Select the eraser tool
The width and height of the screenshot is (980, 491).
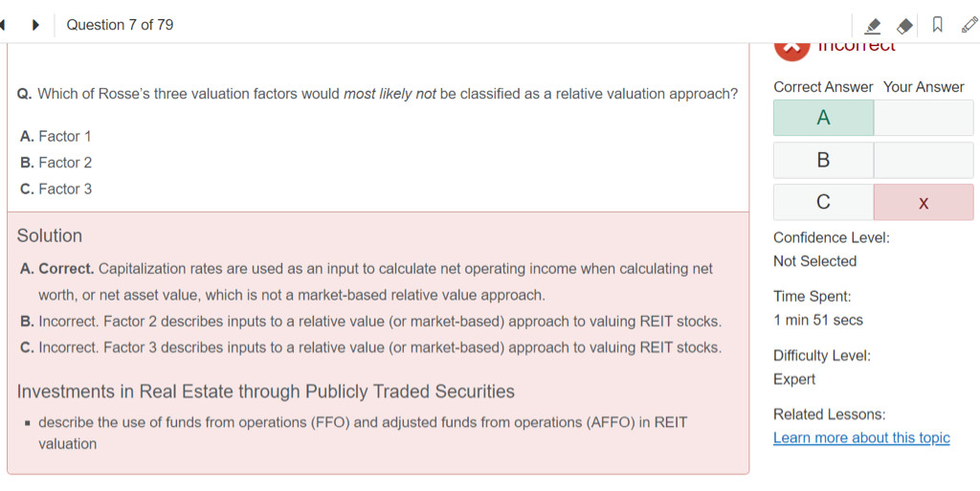coord(904,26)
